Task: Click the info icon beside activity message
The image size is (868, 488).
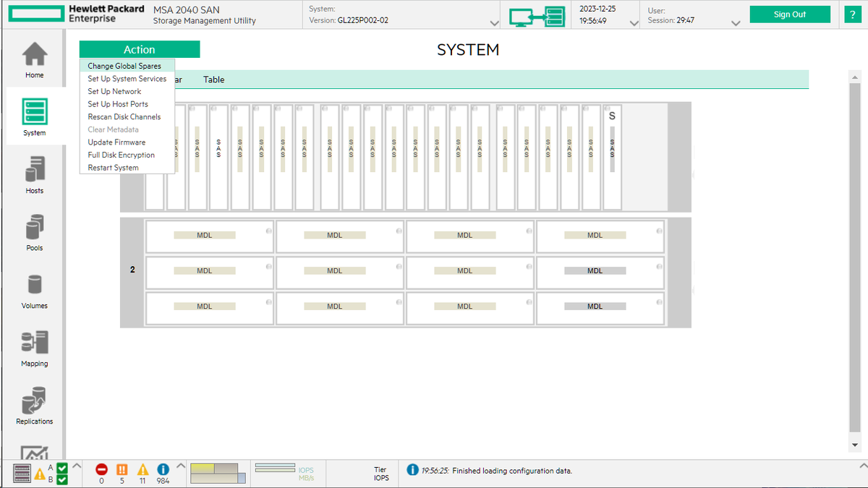Action: tap(412, 470)
